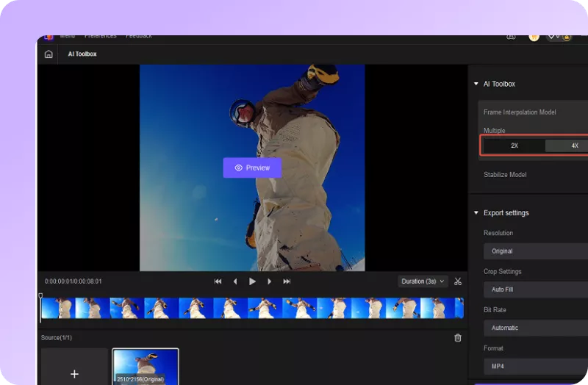Viewport: 588px width, 385px height.
Task: Open the Crop Settings Auto Fill dropdown
Action: point(536,289)
